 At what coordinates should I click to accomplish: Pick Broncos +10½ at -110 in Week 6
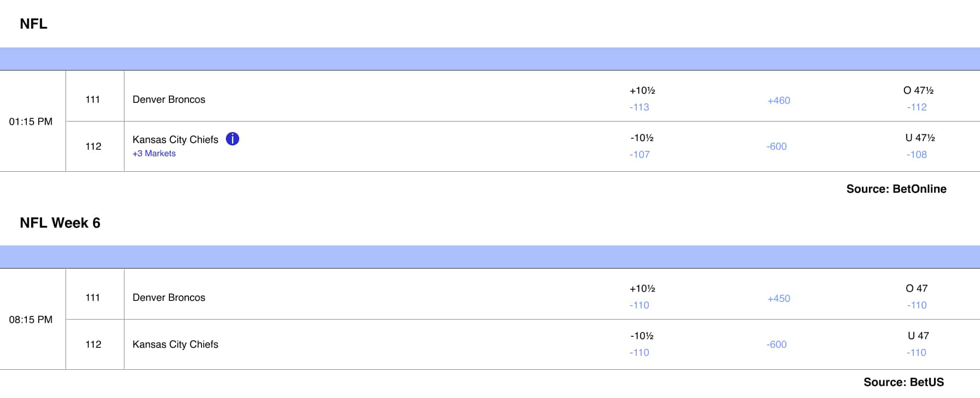click(x=642, y=297)
